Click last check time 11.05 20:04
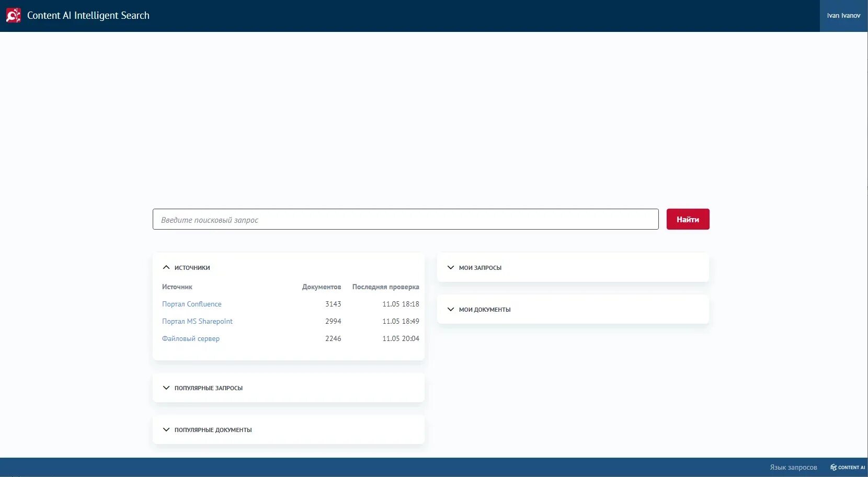 coord(401,338)
